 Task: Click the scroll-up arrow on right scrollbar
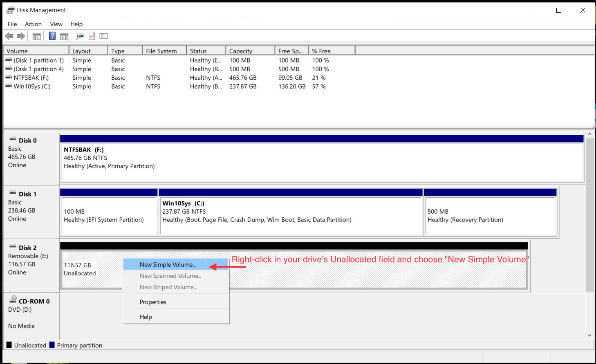tap(589, 133)
